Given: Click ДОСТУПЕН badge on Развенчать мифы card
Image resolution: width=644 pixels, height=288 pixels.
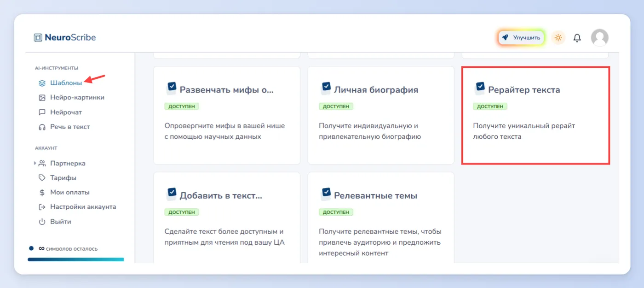Looking at the screenshot, I should (182, 106).
